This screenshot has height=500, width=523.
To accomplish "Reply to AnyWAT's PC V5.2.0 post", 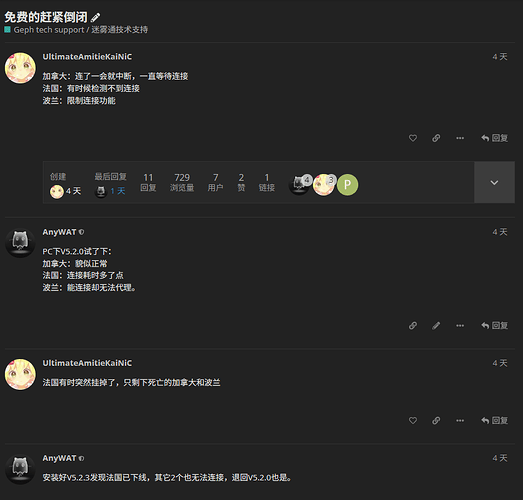I will tap(494, 325).
